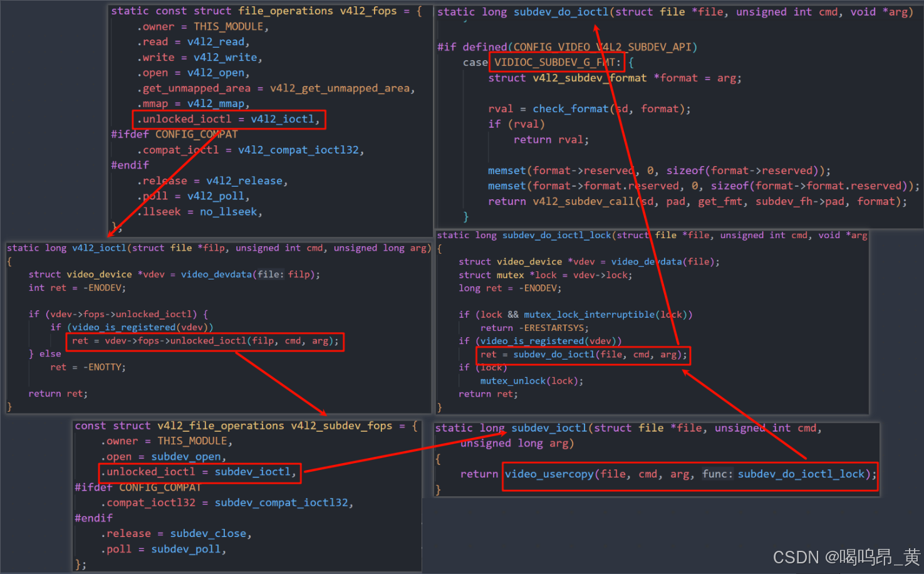Click 'unsigned long arg)' parameter line
Image resolution: width=924 pixels, height=574 pixels.
(517, 443)
